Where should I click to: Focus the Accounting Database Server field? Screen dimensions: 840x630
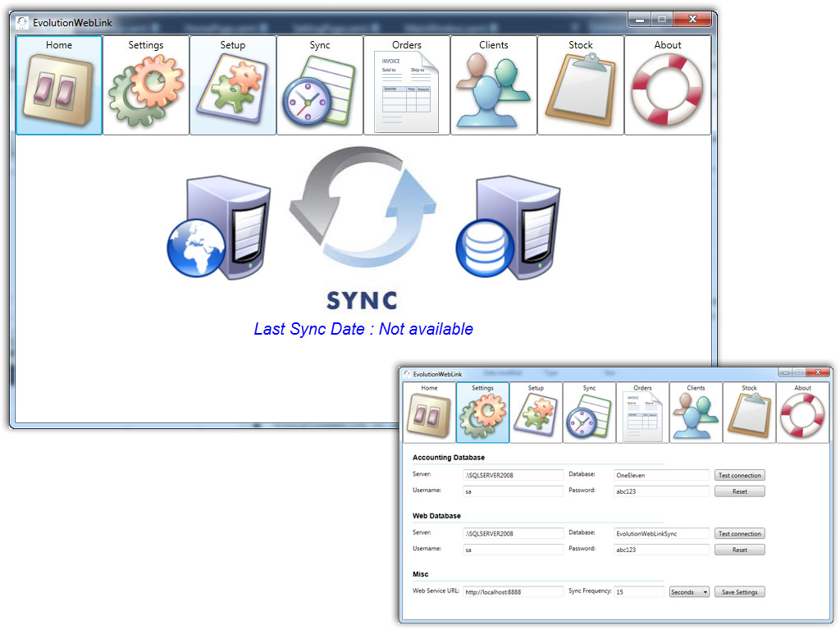point(514,475)
